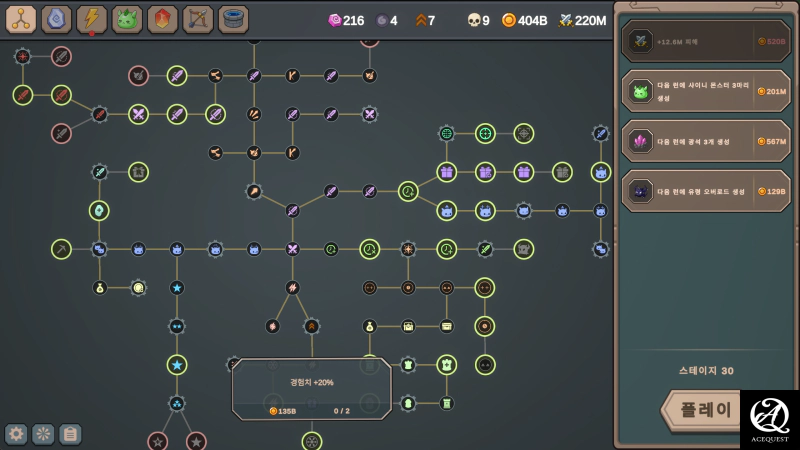This screenshot has height=450, width=800.
Task: Open the skill tree tab
Action: pyautogui.click(x=21, y=19)
